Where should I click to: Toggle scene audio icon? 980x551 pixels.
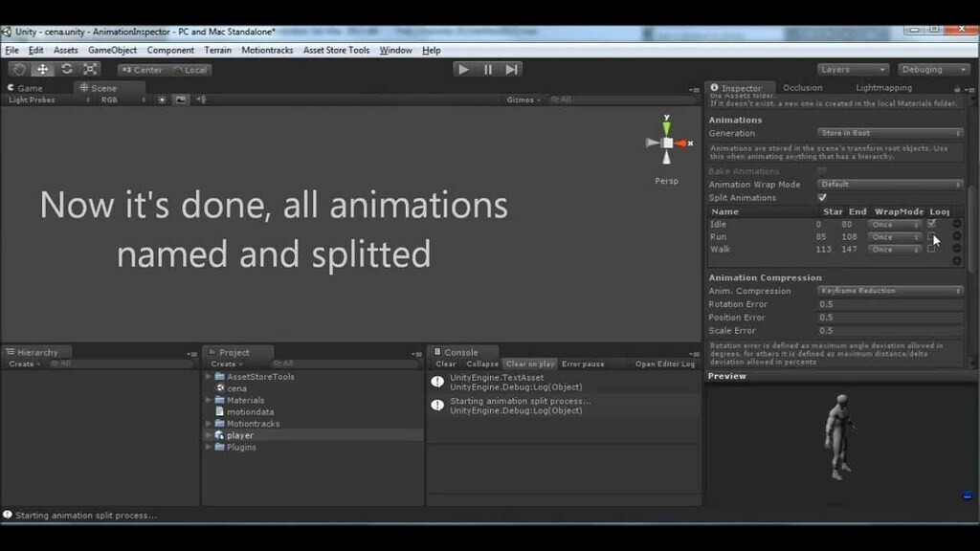[x=200, y=99]
